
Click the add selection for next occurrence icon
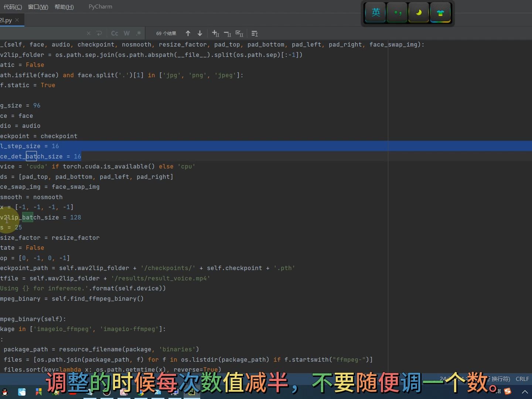pos(215,33)
